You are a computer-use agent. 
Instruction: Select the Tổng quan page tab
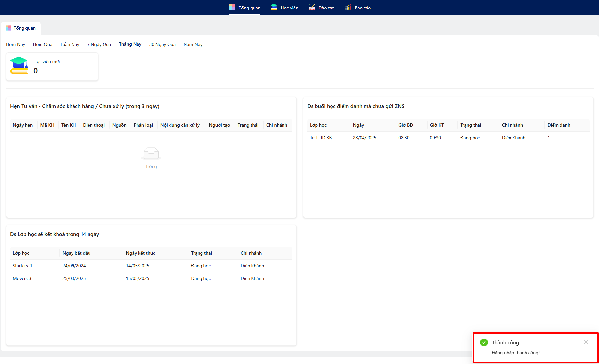coord(21,28)
